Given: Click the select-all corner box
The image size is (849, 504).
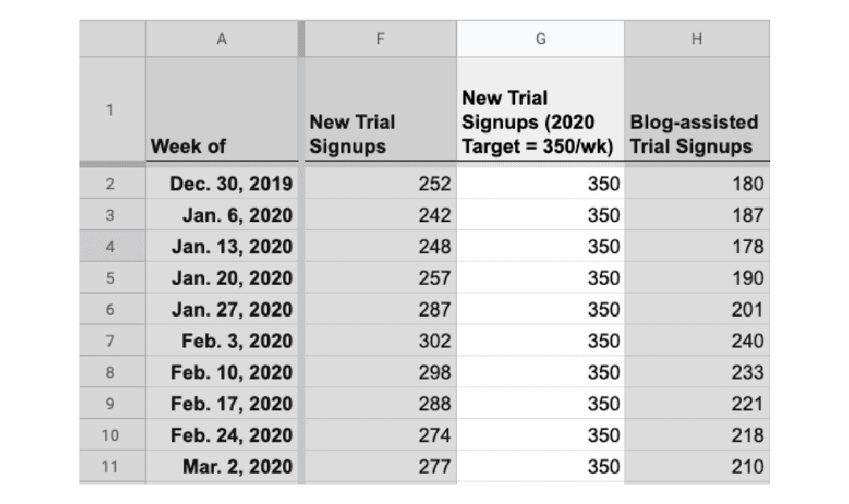Looking at the screenshot, I should point(112,39).
